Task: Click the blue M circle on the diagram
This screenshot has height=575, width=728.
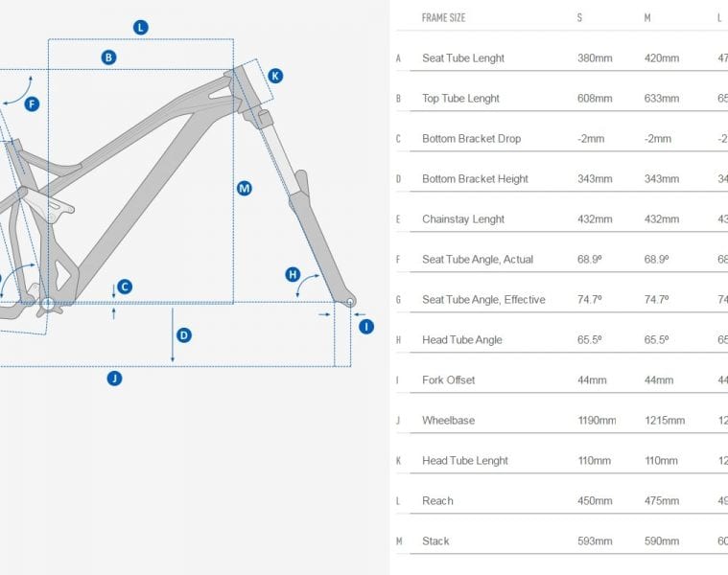Action: click(x=245, y=189)
